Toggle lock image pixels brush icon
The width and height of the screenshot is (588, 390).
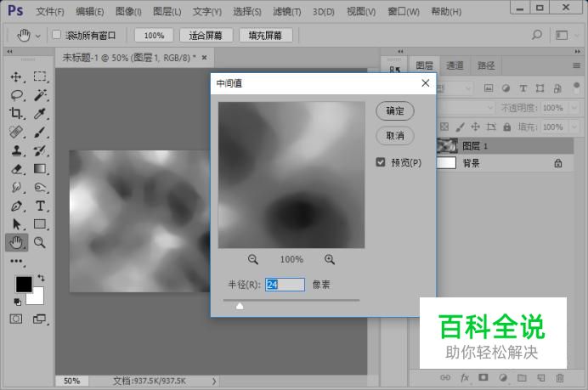coord(461,127)
